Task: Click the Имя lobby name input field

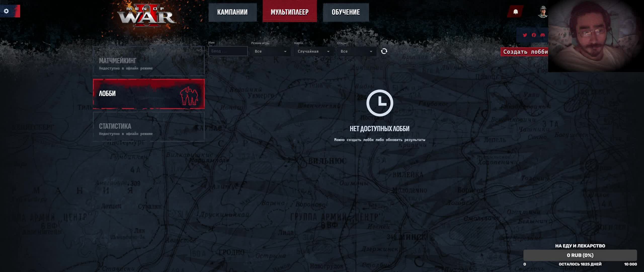Action: point(228,51)
